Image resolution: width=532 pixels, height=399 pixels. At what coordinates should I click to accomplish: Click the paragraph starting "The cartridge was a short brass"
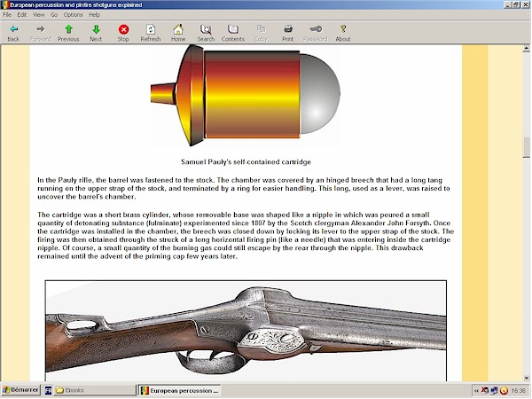click(246, 236)
